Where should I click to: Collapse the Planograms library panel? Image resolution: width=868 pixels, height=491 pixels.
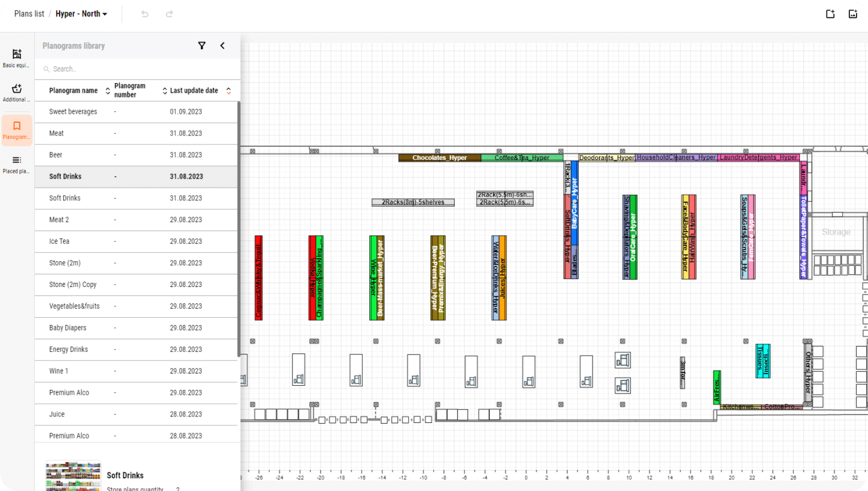(222, 46)
